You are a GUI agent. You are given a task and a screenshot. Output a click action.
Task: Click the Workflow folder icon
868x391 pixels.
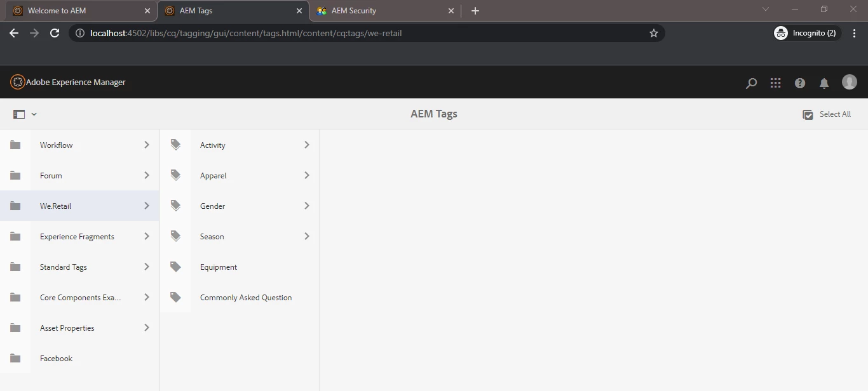[15, 145]
